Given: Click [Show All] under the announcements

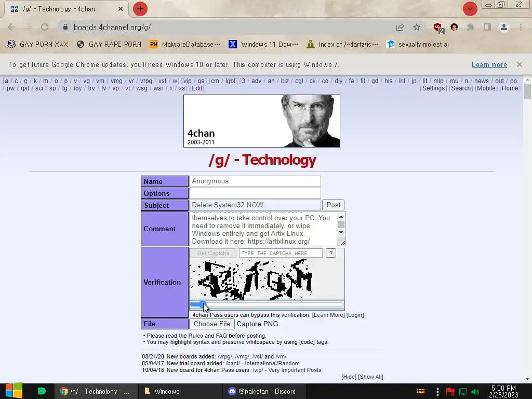Looking at the screenshot, I should 370,377.
